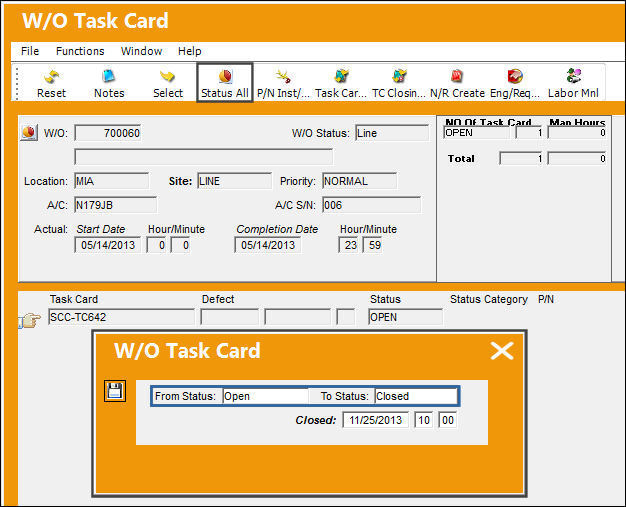Click the Status Category column header
The image size is (626, 507).
coord(489,299)
